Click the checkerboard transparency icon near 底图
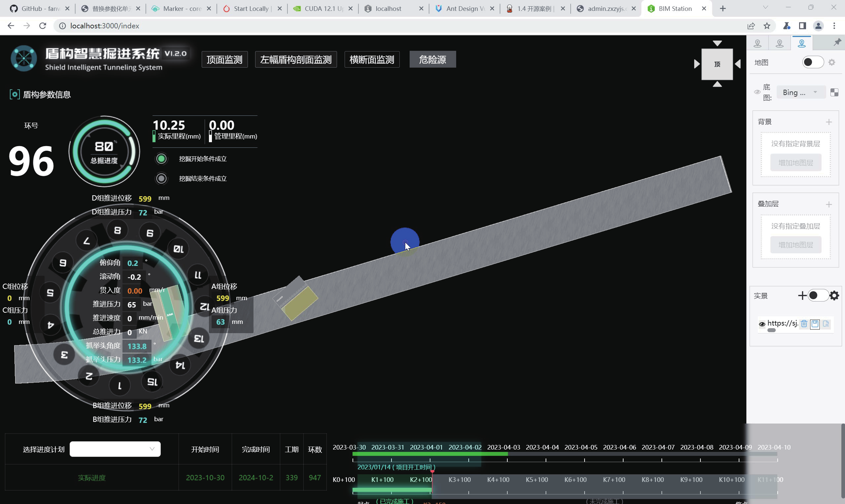 coord(834,92)
